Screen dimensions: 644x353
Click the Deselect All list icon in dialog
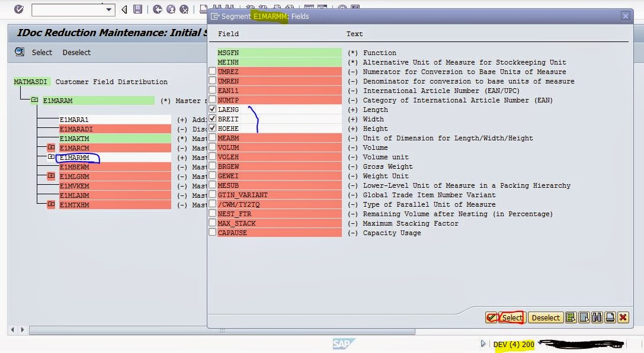pos(584,317)
